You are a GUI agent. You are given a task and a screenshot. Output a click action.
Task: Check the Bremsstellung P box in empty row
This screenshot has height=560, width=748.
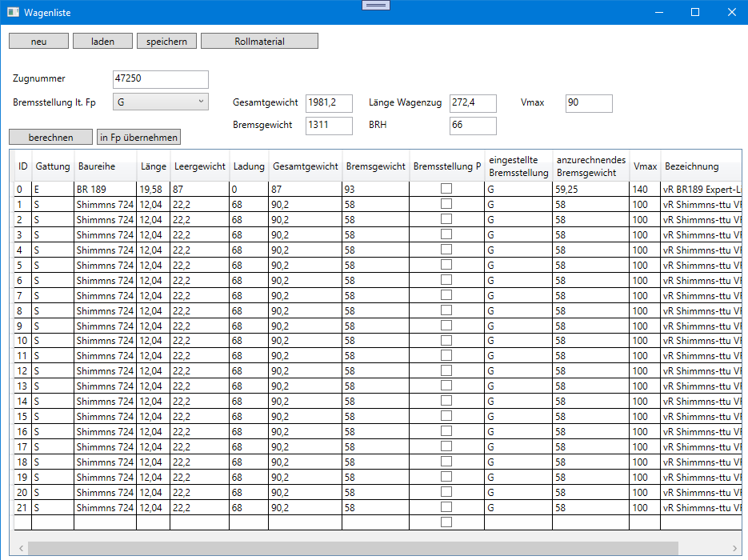[446, 522]
